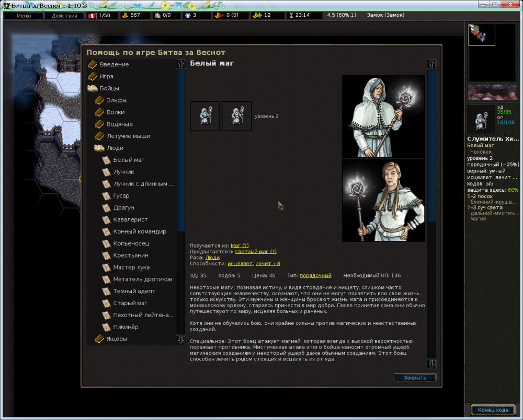Select the Конный командир topic
Viewport: 523px width, 420px height.
[x=140, y=231]
